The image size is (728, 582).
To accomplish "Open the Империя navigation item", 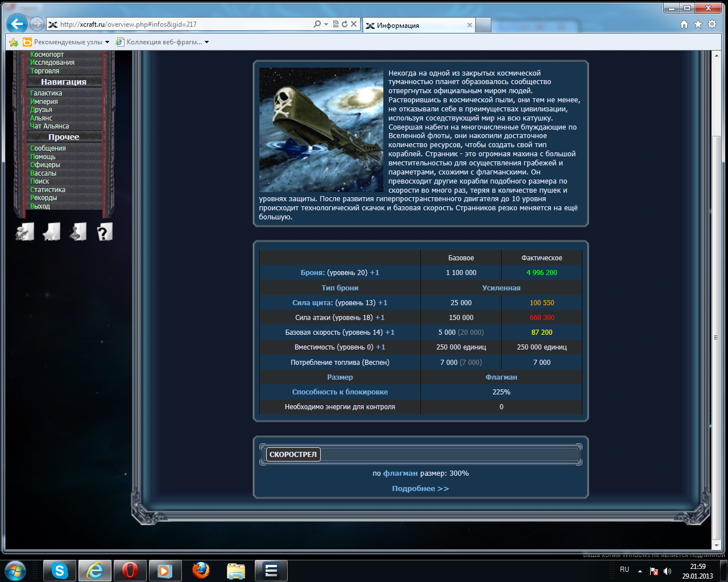I will point(44,102).
